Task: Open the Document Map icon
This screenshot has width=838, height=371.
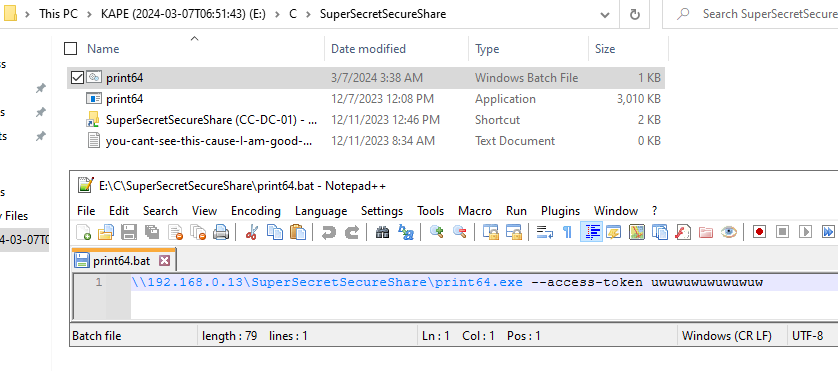Action: click(x=637, y=232)
